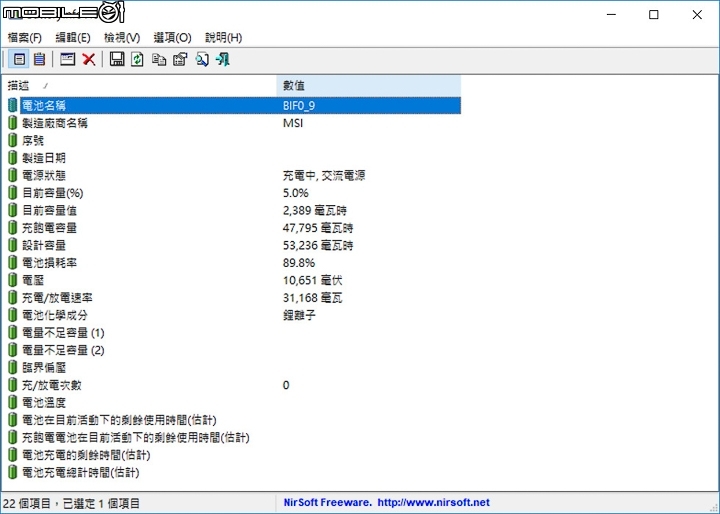
Task: Click the battery icon beside 電量不足容量 (1)
Action: 13,333
